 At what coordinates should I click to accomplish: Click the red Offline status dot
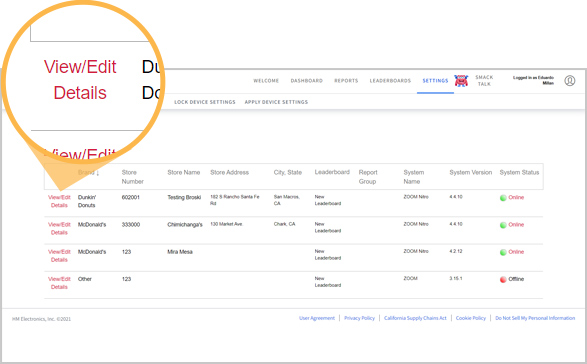pos(503,279)
